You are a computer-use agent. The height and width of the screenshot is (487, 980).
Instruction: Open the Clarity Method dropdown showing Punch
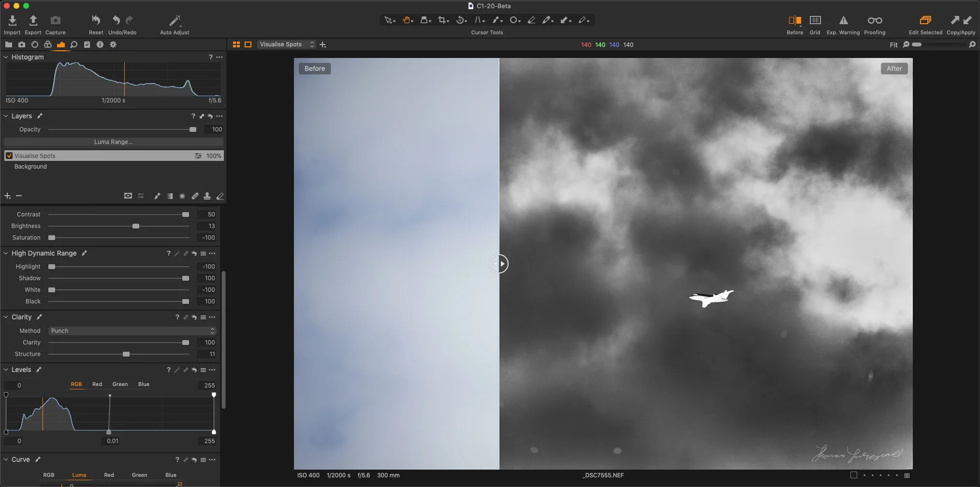tap(131, 330)
